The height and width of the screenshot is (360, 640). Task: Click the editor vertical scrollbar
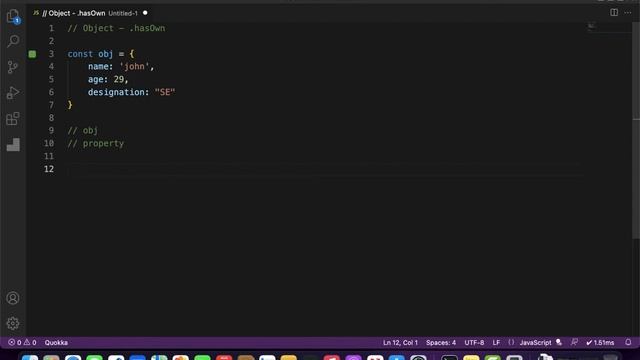click(x=636, y=131)
